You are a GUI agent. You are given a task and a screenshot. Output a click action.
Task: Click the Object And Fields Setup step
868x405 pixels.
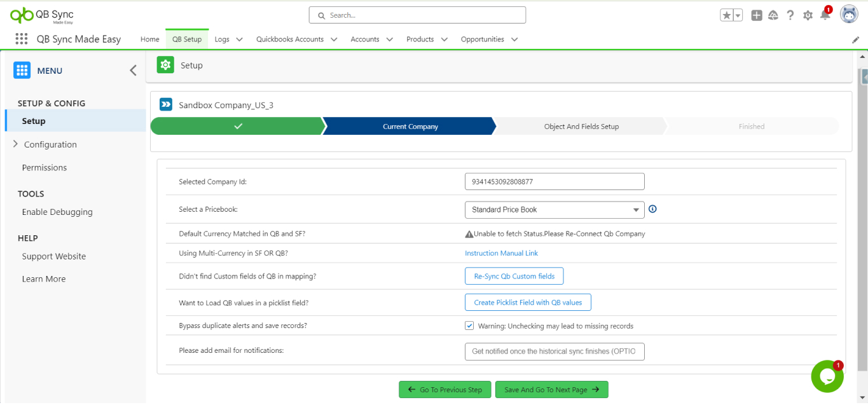581,127
